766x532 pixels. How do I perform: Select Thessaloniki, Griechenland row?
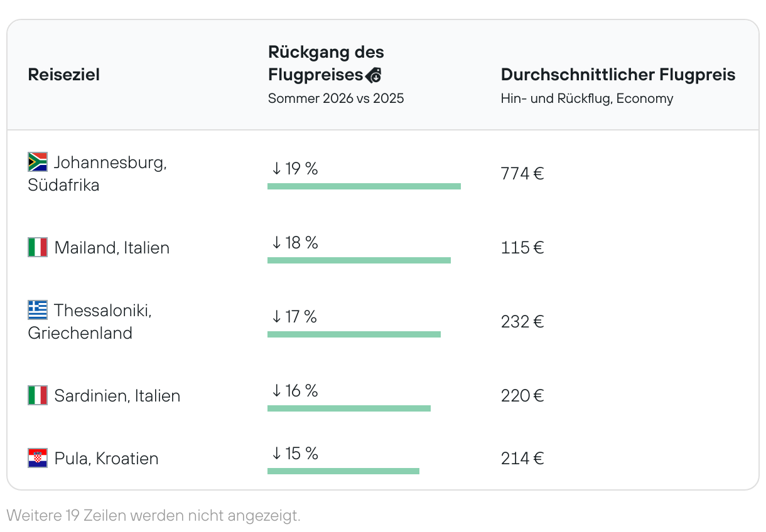(x=90, y=321)
